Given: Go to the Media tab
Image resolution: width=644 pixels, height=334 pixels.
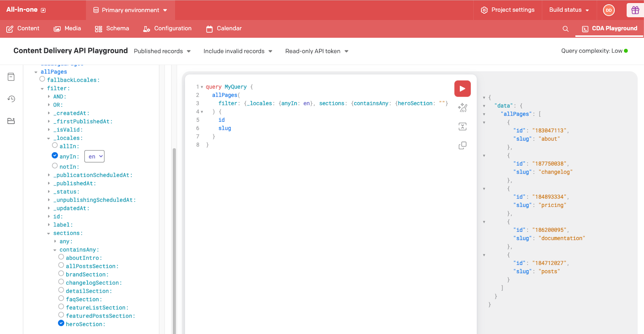Looking at the screenshot, I should [x=67, y=29].
